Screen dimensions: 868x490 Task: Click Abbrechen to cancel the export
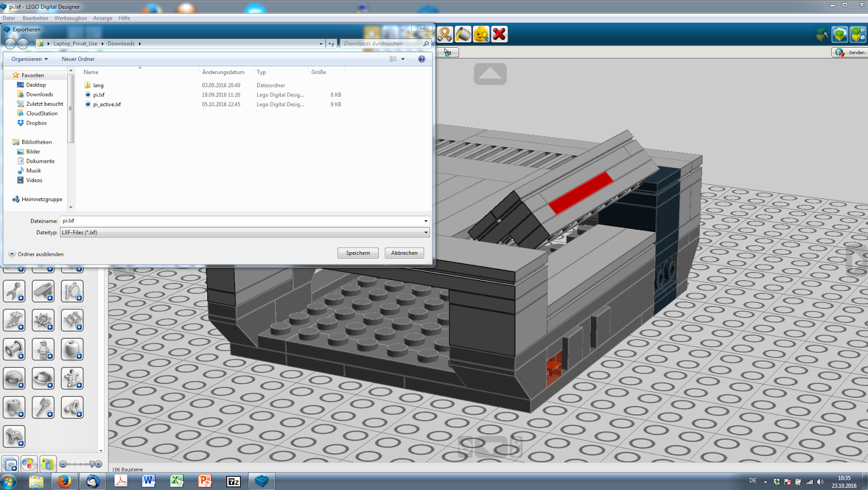click(405, 253)
